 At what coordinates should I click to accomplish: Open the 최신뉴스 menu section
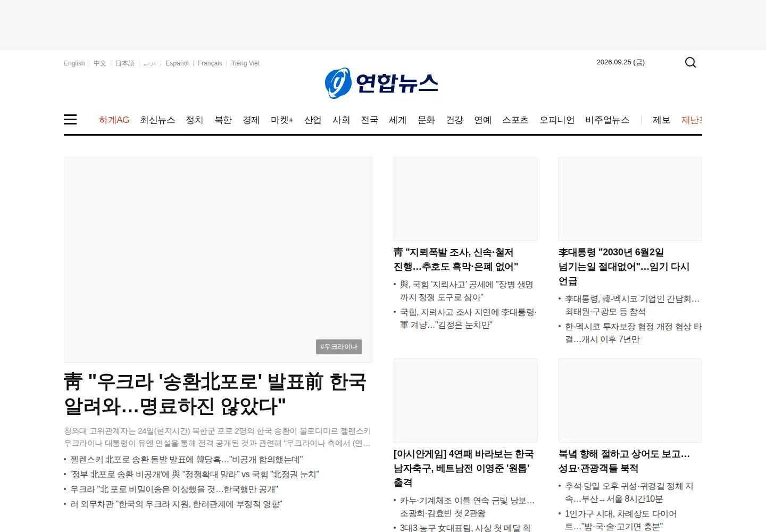tap(157, 120)
